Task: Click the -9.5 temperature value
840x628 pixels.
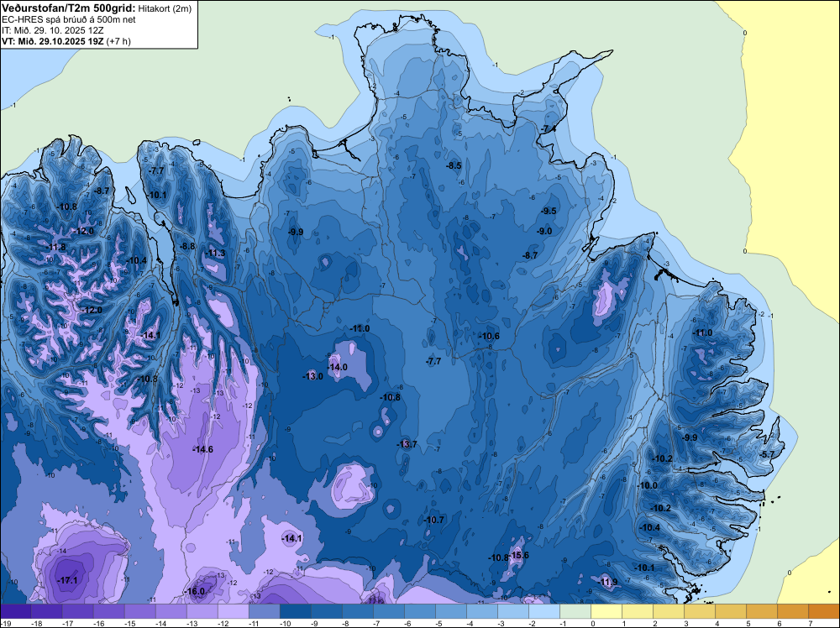Action: tap(548, 211)
